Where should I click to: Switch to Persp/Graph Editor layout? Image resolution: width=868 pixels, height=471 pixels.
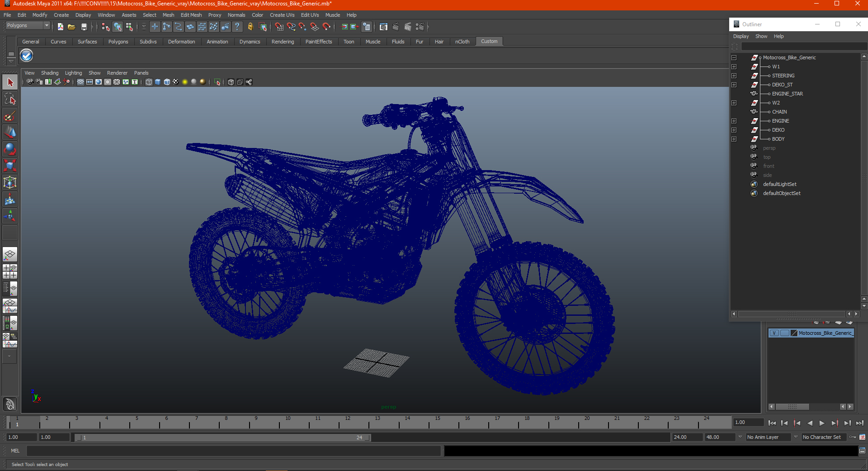click(10, 306)
